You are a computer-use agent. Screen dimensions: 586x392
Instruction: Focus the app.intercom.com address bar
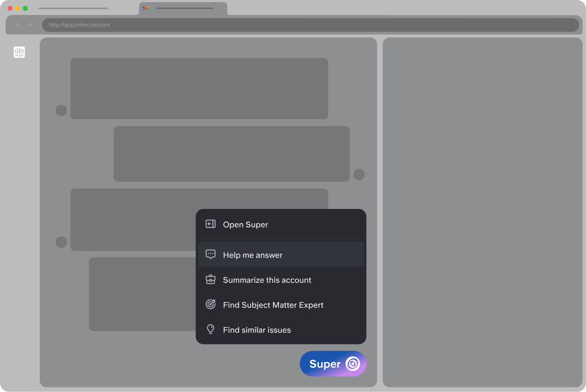[x=310, y=25]
